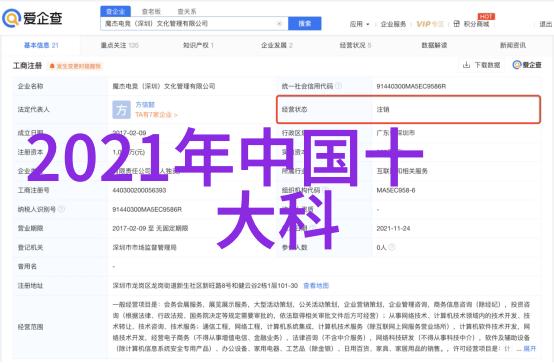The width and height of the screenshot is (554, 363).
Task: Open the 企业服务 link
Action: pos(393,24)
